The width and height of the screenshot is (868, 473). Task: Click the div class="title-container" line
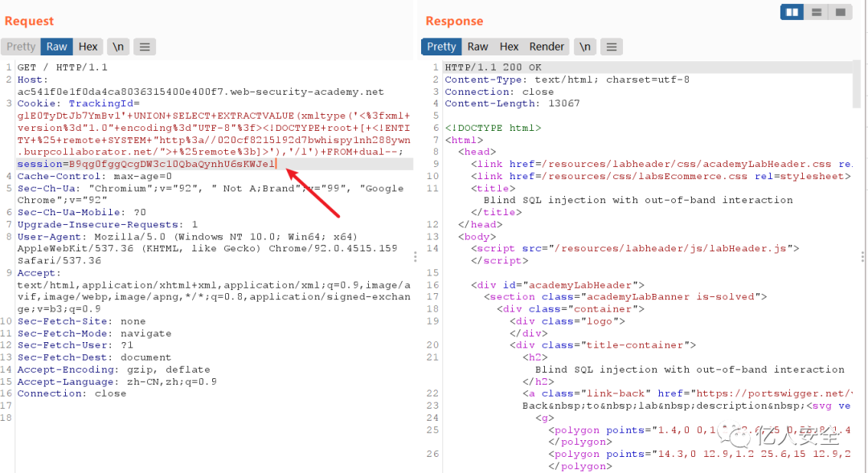point(603,345)
